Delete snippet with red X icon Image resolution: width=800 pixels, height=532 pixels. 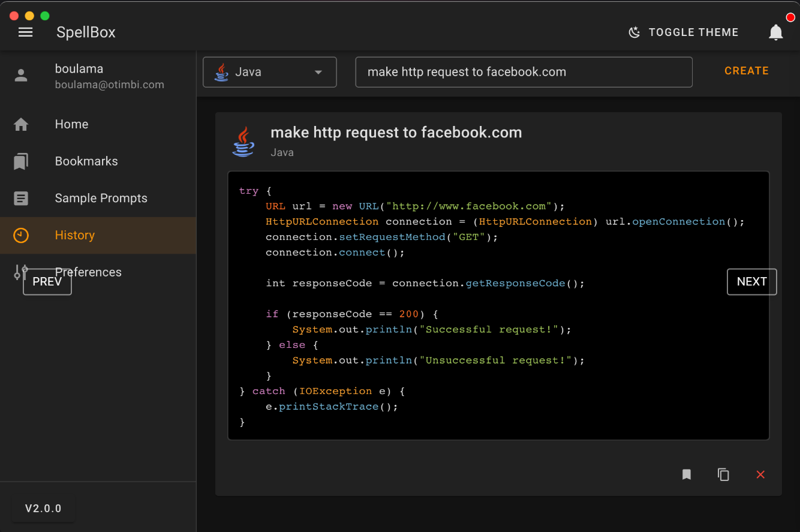(x=760, y=474)
